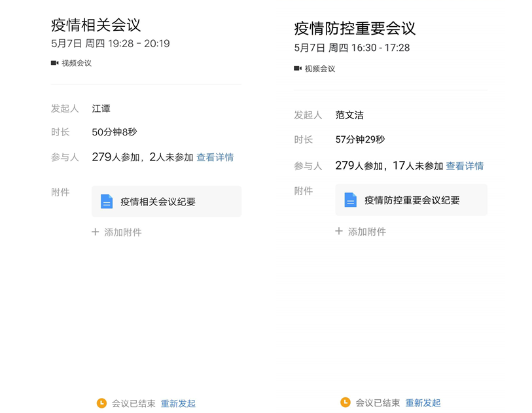
Task: Click 添加附件 text in 江谭's meeting
Action: [x=123, y=232]
